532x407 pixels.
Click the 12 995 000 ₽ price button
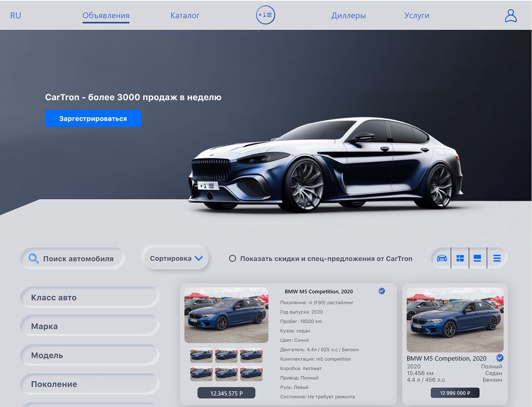pyautogui.click(x=455, y=393)
